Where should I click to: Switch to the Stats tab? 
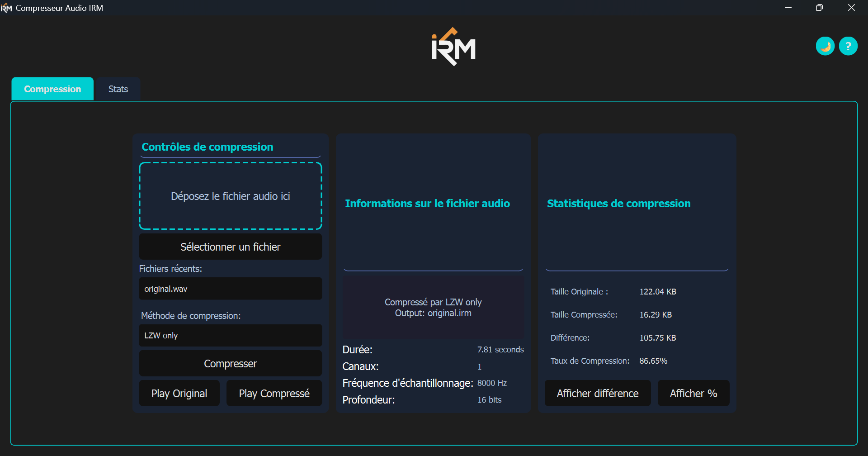(x=118, y=89)
